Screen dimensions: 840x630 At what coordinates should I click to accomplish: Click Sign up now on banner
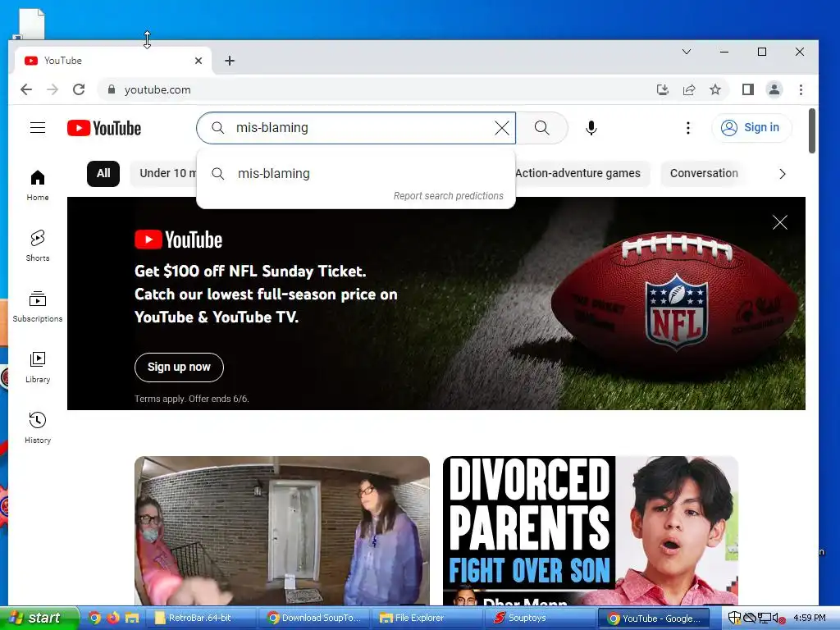[179, 367]
